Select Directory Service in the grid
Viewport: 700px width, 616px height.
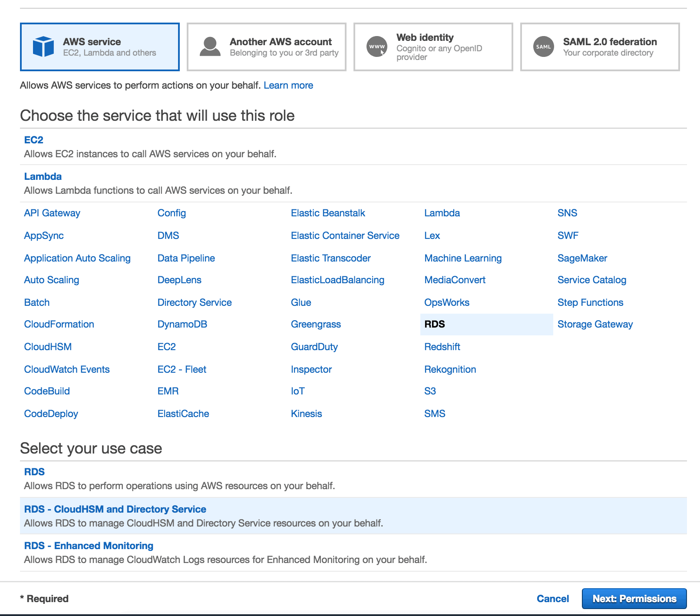(x=195, y=302)
